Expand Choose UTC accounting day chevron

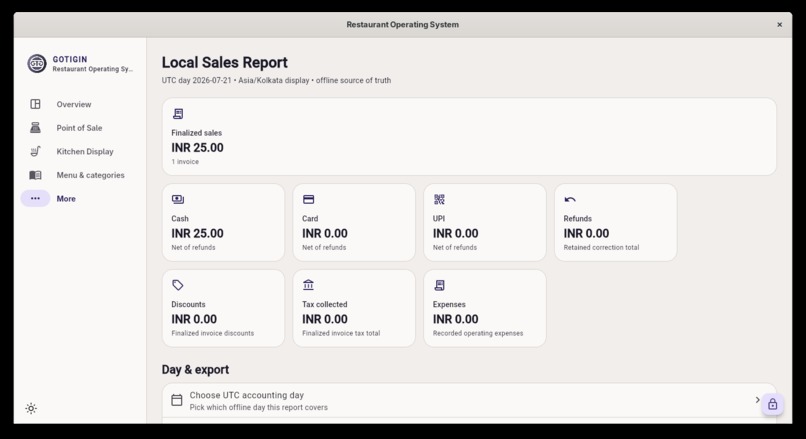tap(757, 400)
